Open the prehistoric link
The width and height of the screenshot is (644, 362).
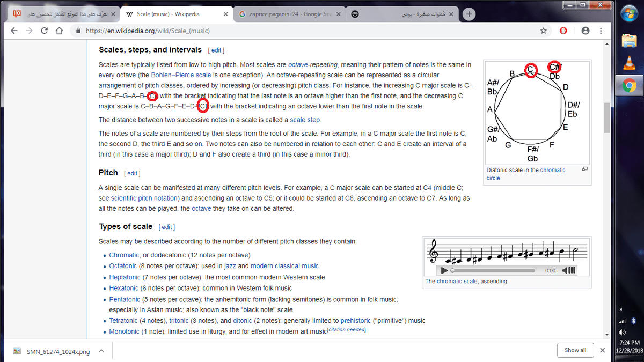(x=355, y=321)
